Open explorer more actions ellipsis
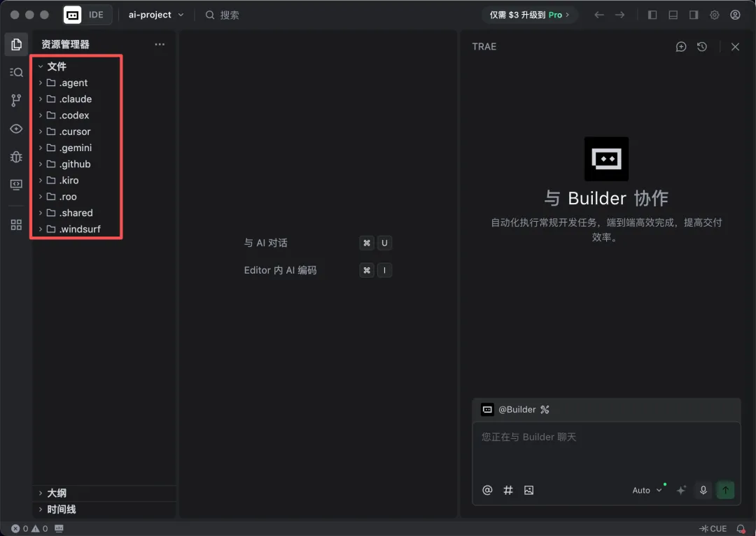Screen dimensions: 756x536 pyautogui.click(x=160, y=44)
